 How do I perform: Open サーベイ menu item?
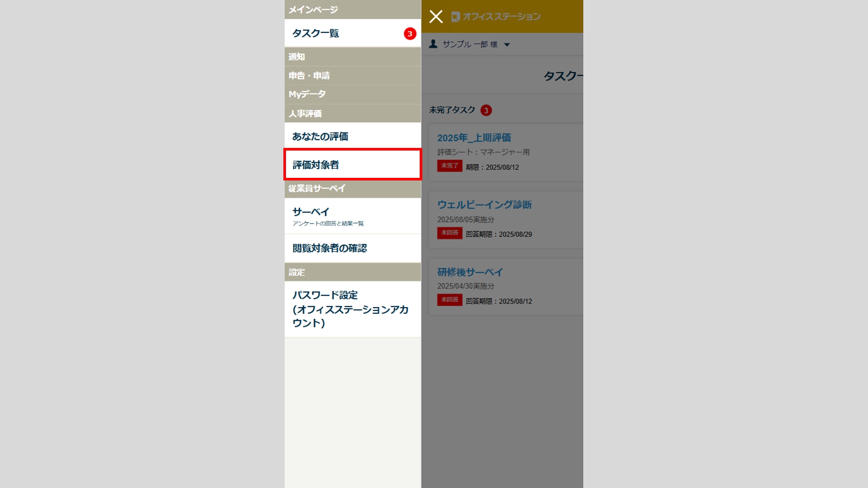pyautogui.click(x=353, y=216)
